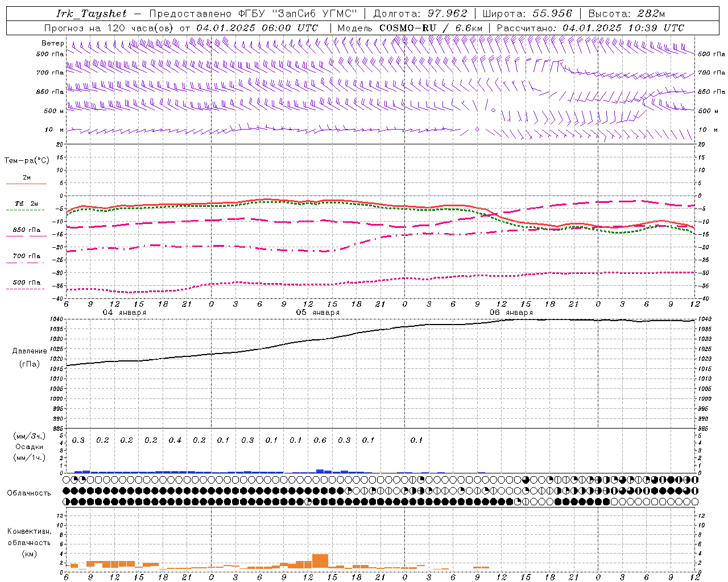Click the 0.4 precipitation amount value
This screenshot has width=728, height=582.
175,440
